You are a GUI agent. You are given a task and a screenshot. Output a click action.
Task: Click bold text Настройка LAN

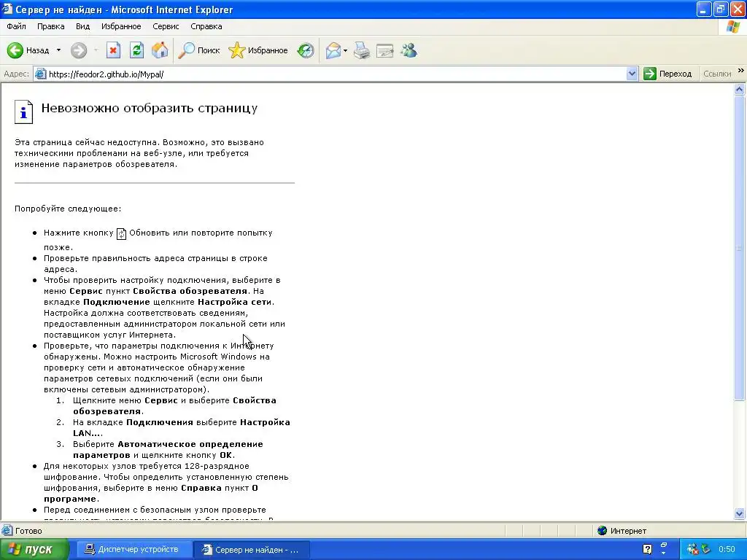(x=182, y=427)
